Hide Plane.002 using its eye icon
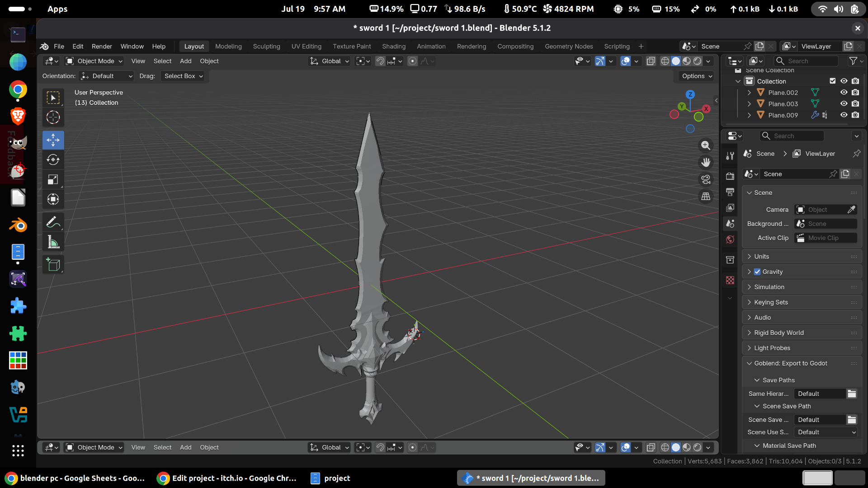The image size is (868, 488). pyautogui.click(x=844, y=92)
